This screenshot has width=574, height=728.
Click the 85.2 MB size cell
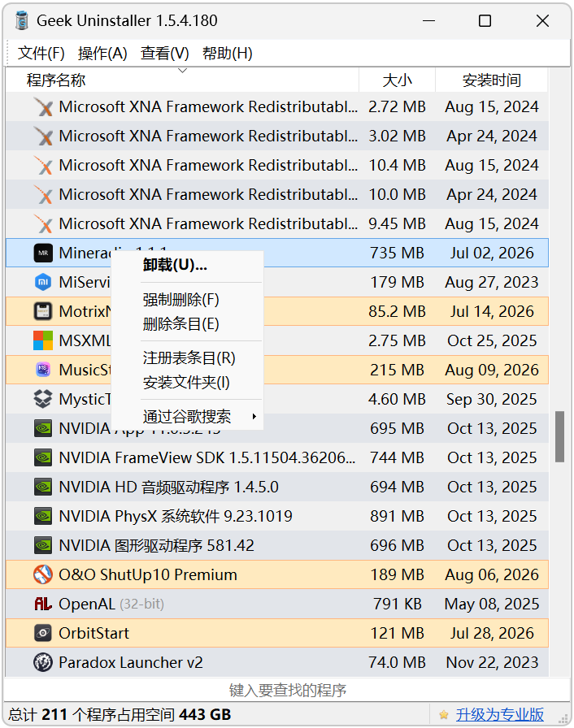pyautogui.click(x=397, y=311)
